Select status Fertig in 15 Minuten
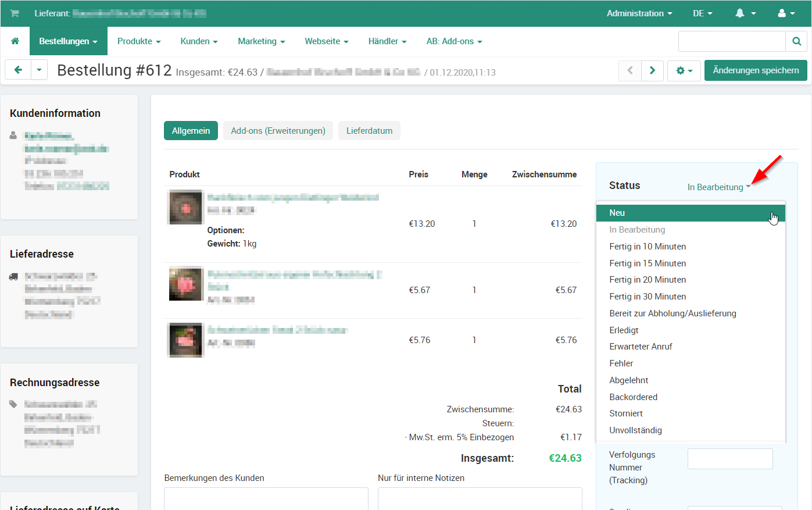The image size is (812, 510). (691, 263)
